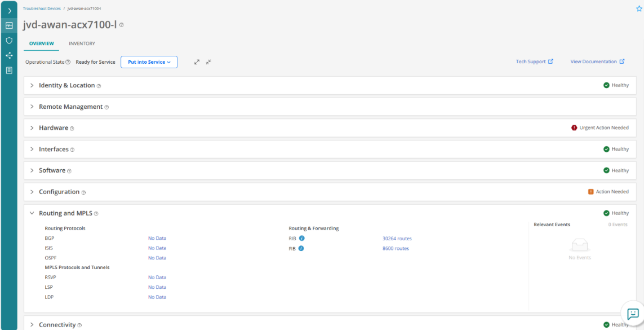Switch to the Inventory tab
The image size is (644, 330).
pos(82,43)
